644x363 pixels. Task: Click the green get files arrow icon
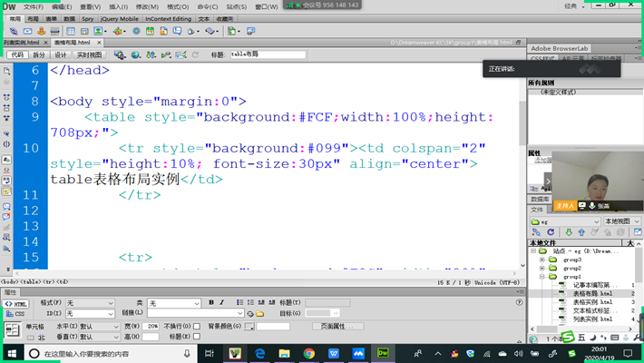click(x=569, y=232)
